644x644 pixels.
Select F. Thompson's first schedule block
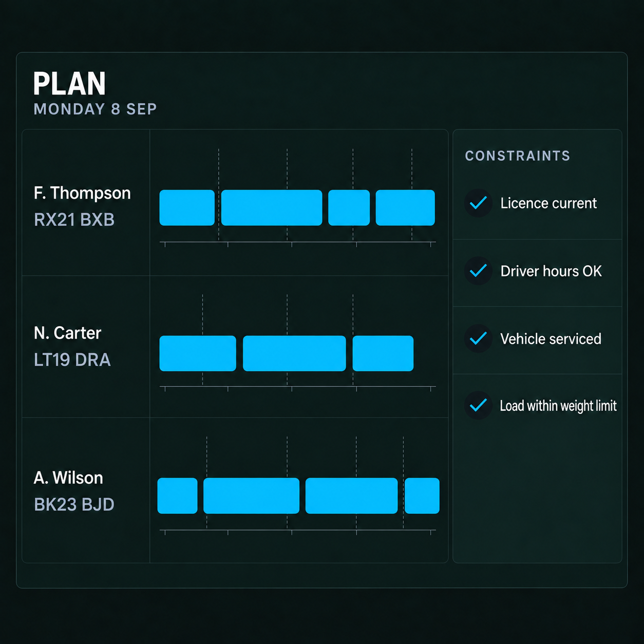(187, 207)
